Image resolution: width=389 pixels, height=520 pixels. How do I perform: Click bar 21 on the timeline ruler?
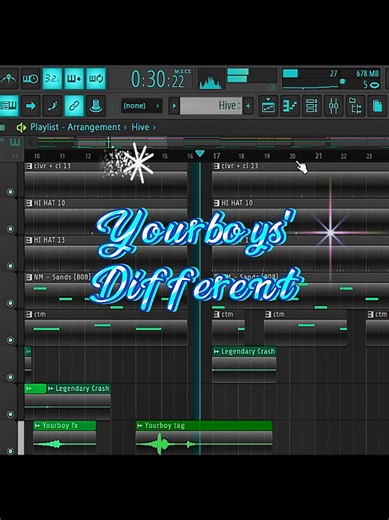tap(318, 156)
